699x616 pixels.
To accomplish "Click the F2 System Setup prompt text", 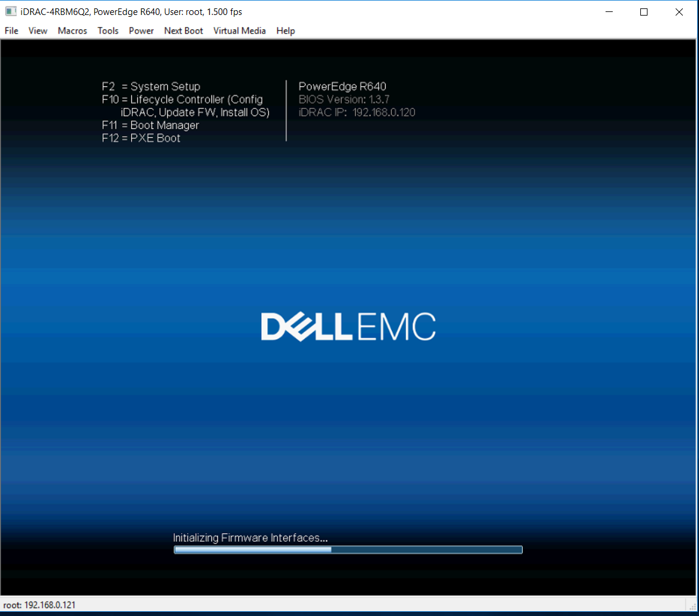I will click(x=150, y=86).
